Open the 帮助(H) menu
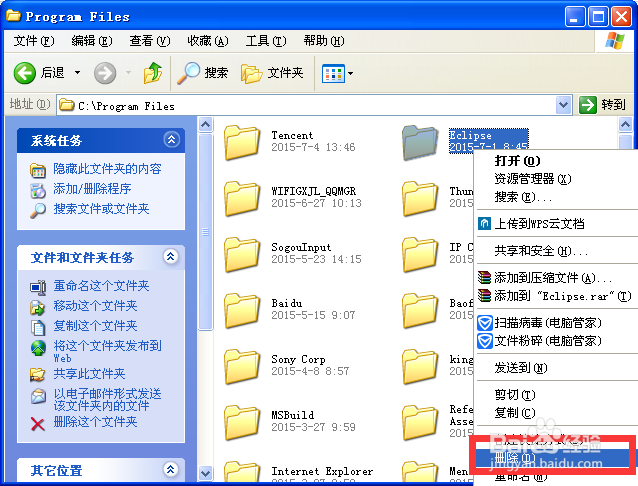 click(323, 41)
